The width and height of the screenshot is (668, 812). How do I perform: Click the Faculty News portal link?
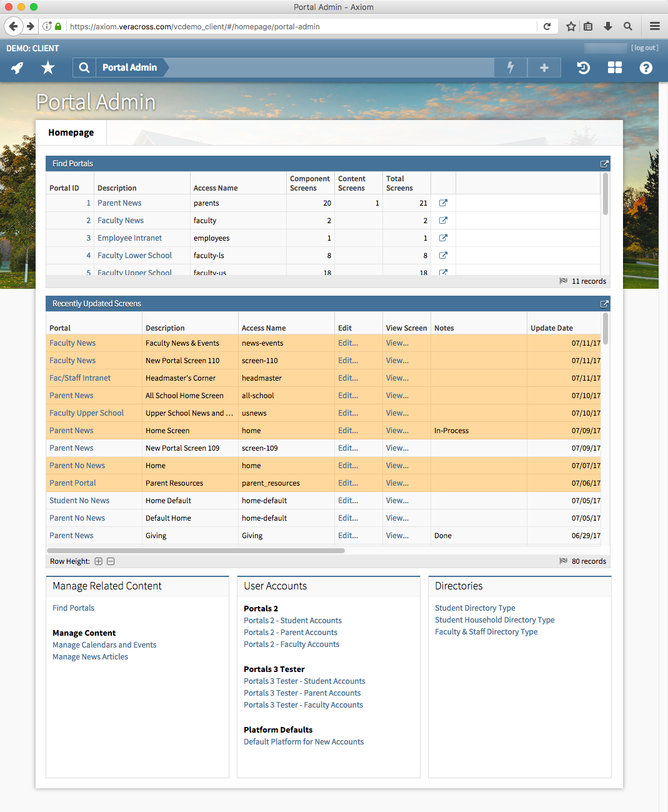click(120, 220)
